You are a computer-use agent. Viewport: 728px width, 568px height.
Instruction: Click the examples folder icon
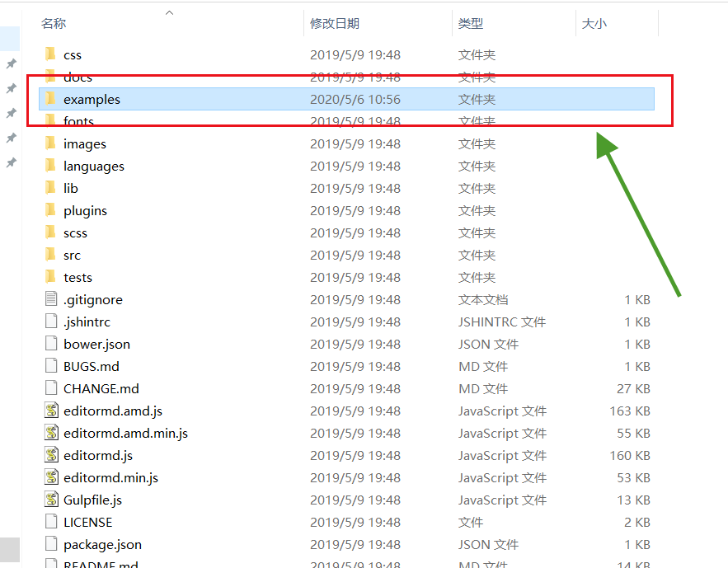(x=50, y=99)
